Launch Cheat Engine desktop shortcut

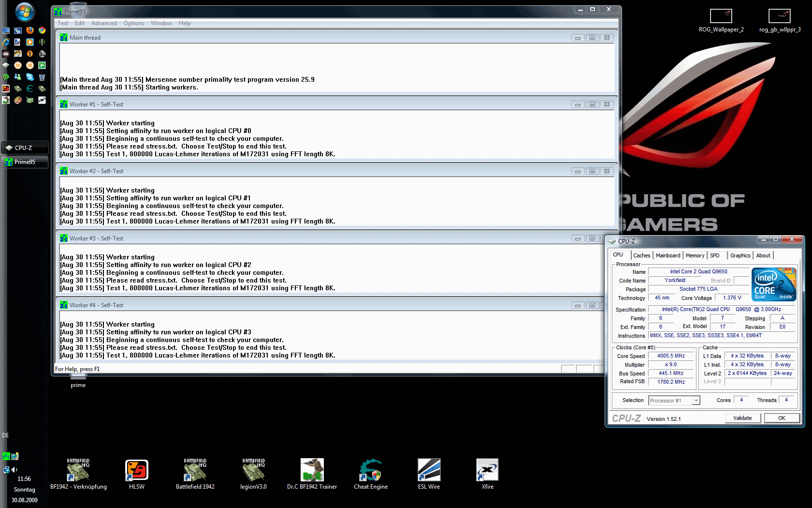click(371, 474)
